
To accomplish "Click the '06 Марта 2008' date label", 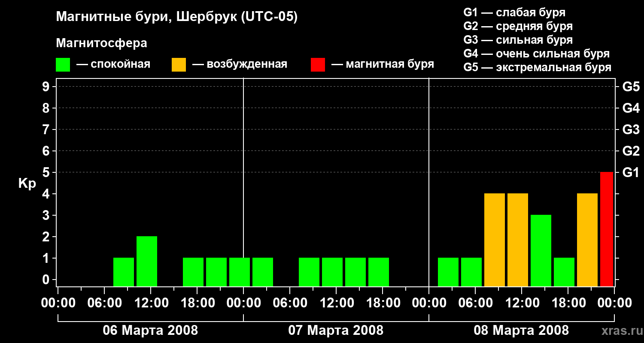I will click(x=150, y=330).
